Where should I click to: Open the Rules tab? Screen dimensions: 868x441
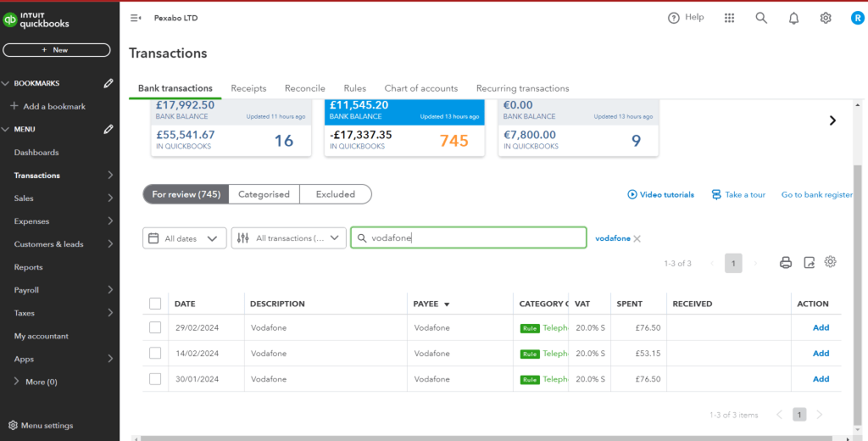click(x=355, y=88)
